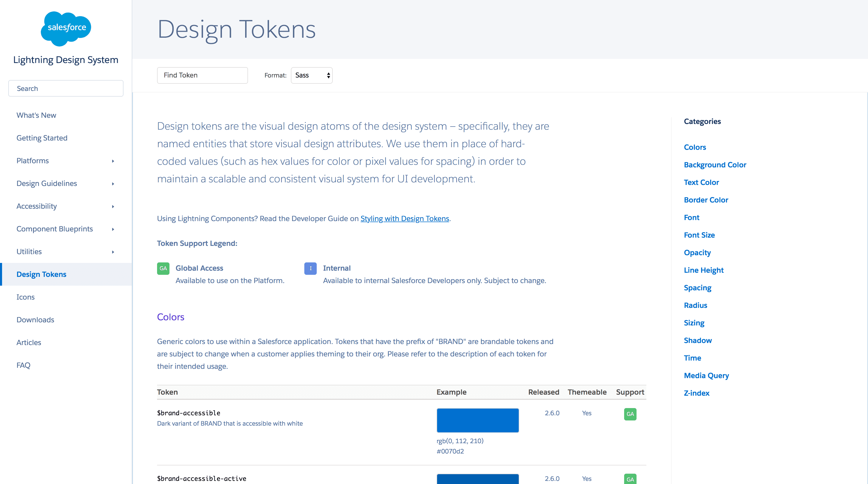The image size is (868, 484).
Task: Open the Icons page in sidebar
Action: point(26,297)
